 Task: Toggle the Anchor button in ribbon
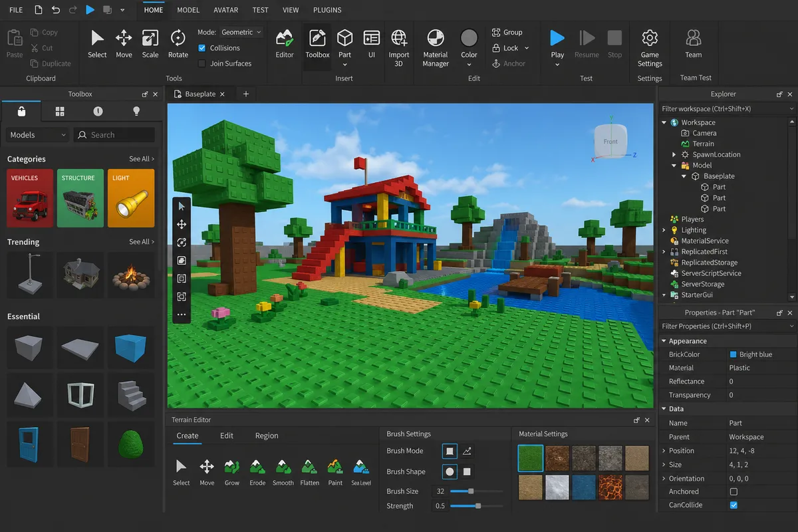click(x=509, y=64)
